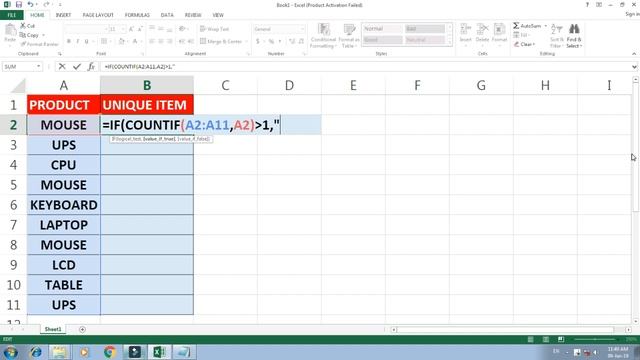This screenshot has height=360, width=640.
Task: Open Internet Explorer from the taskbar
Action: (36, 352)
